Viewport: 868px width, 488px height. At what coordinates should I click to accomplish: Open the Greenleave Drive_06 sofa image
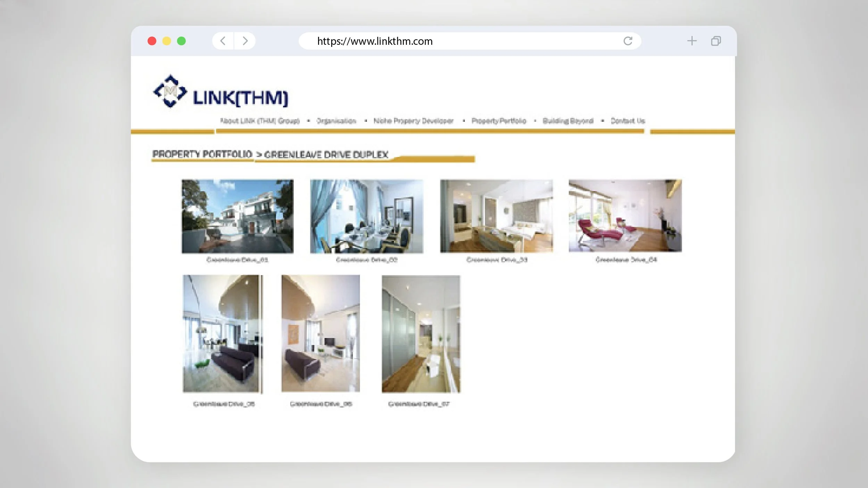click(x=320, y=335)
